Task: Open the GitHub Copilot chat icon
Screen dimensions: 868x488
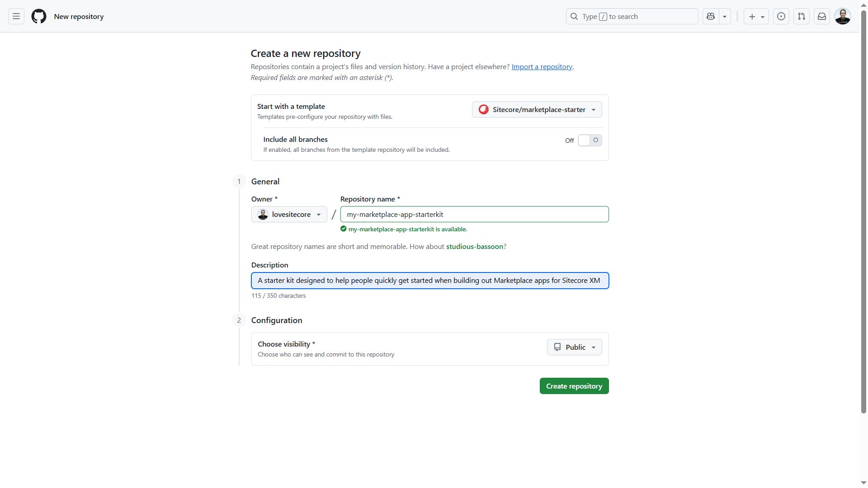Action: (x=710, y=16)
